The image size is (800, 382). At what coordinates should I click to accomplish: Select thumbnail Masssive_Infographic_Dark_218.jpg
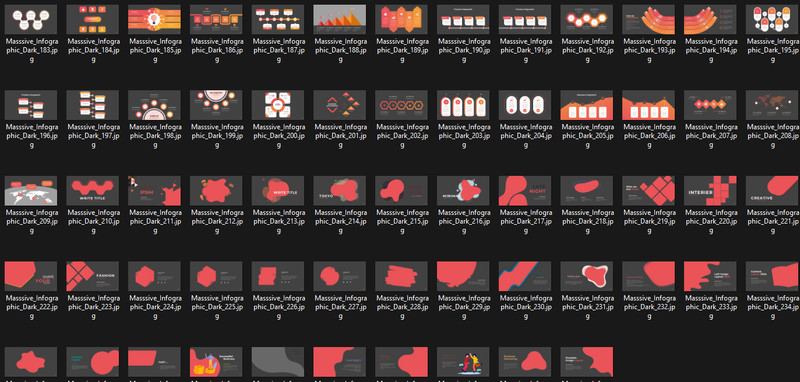586,191
